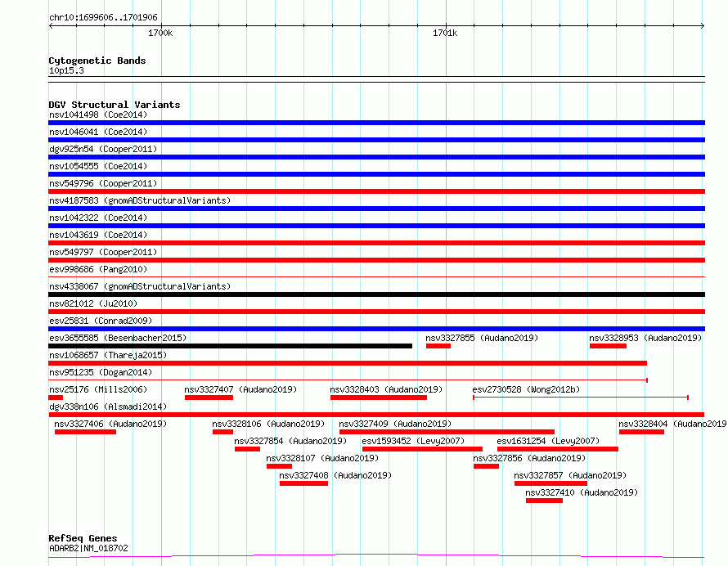Select the esv998686 (Pang2010) label
Screen dimensions: 728x566
[x=98, y=269]
